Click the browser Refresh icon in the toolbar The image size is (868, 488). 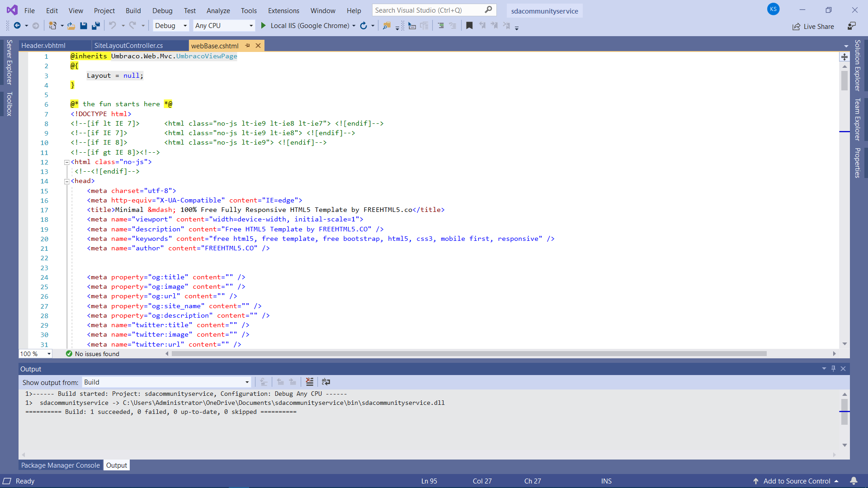tap(363, 26)
